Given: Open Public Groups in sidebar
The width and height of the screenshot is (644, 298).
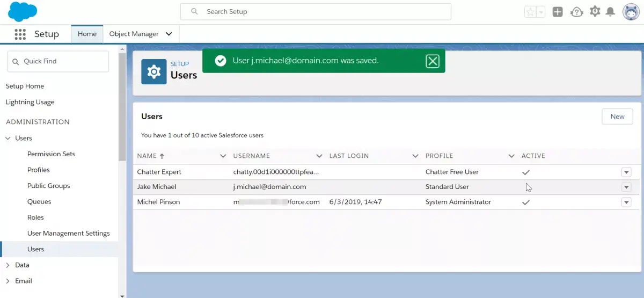Looking at the screenshot, I should 49,186.
